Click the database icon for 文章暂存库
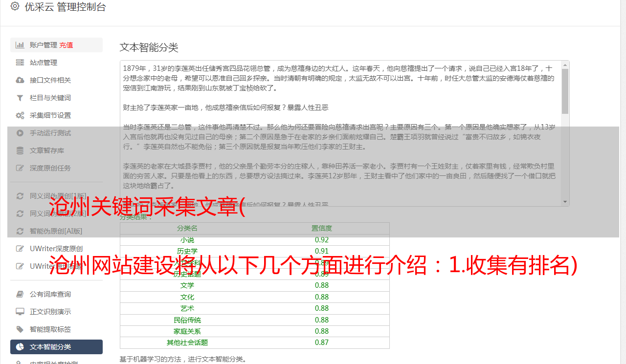Screen dimensions: 626x364 pyautogui.click(x=20, y=150)
